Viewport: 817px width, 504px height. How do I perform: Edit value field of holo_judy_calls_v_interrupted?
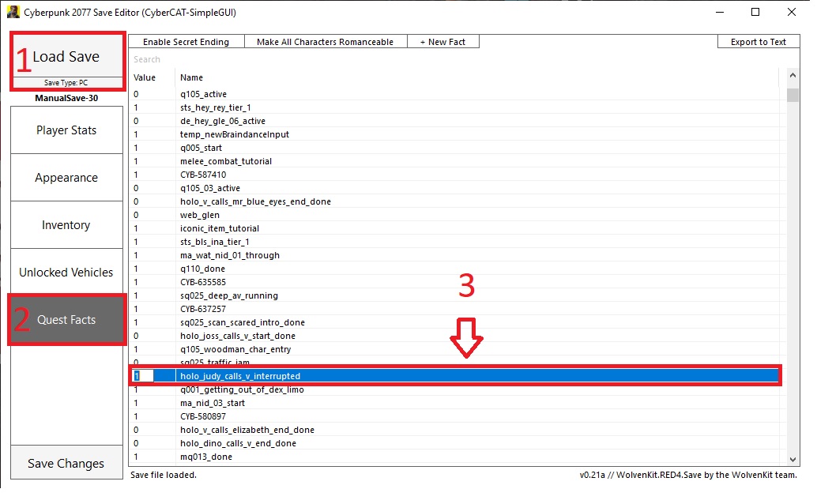pyautogui.click(x=143, y=376)
